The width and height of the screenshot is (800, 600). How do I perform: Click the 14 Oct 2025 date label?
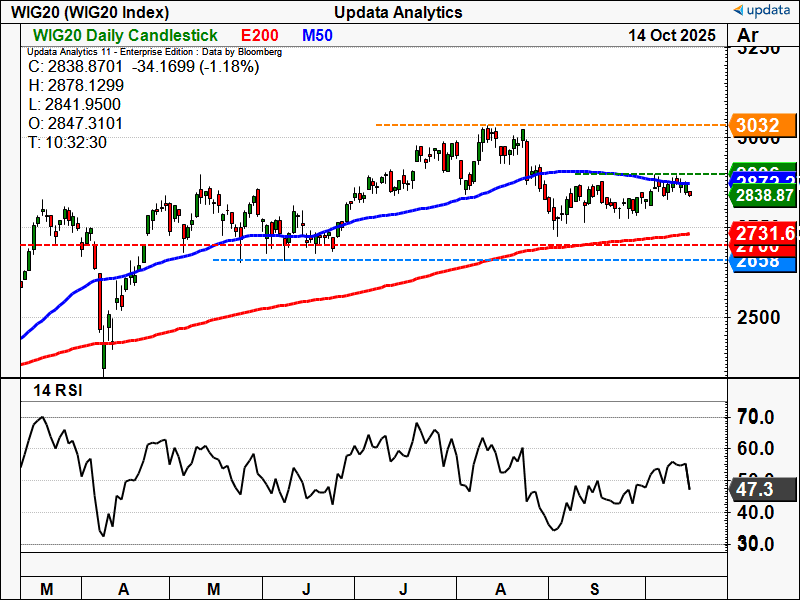[x=671, y=35]
